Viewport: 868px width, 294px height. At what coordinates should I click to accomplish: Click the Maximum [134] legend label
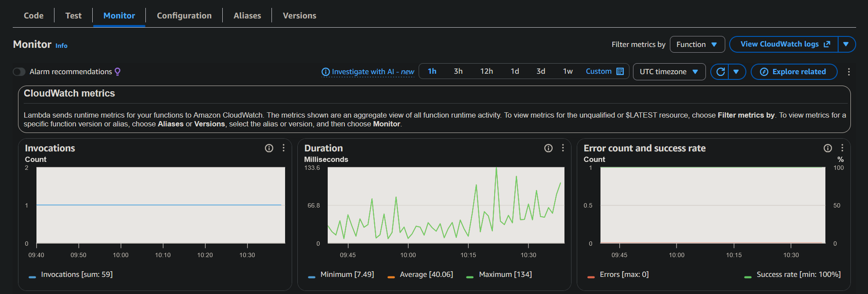(505, 274)
